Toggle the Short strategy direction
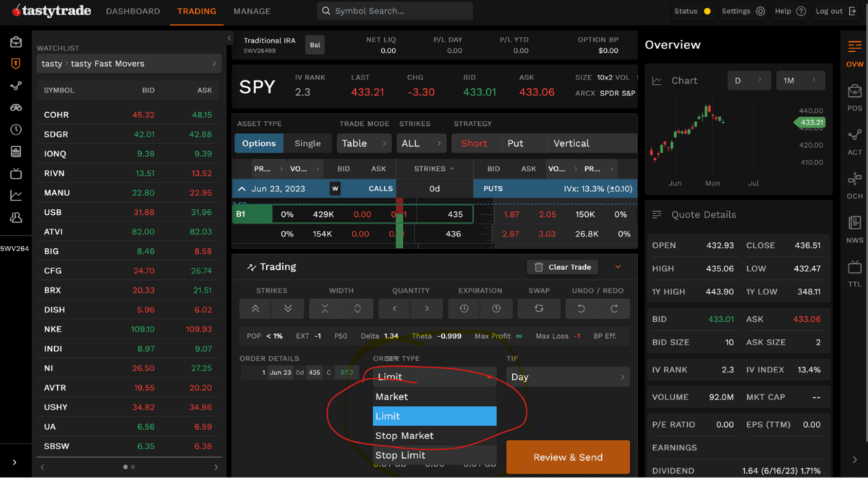The image size is (868, 484). click(x=476, y=143)
